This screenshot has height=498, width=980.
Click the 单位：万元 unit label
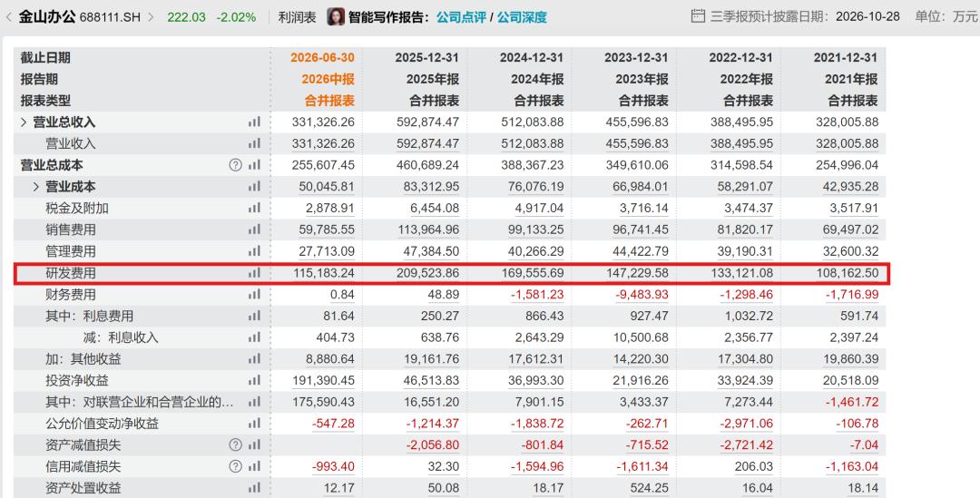946,16
